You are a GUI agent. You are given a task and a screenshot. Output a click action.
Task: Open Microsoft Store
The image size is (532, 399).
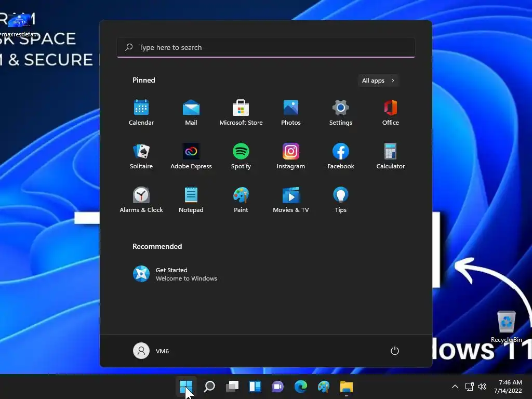pos(241,113)
